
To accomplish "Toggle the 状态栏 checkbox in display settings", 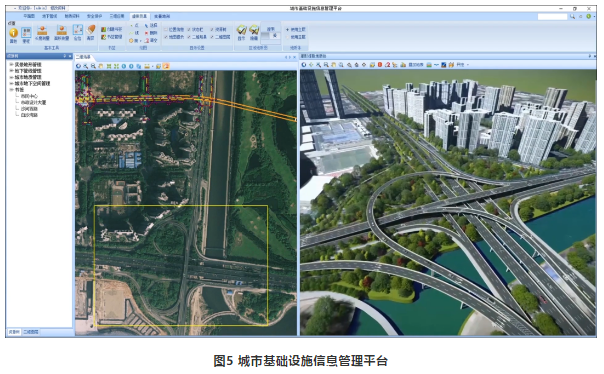I will coord(189,30).
